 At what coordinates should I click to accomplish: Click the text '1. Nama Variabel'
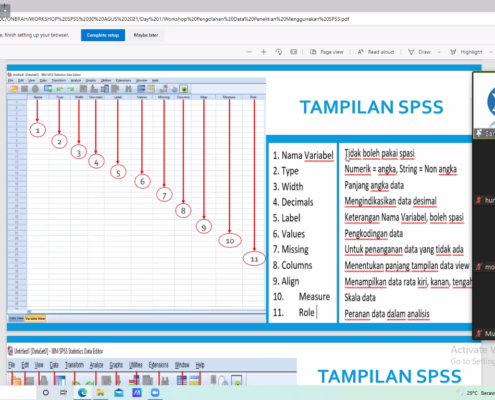click(303, 155)
